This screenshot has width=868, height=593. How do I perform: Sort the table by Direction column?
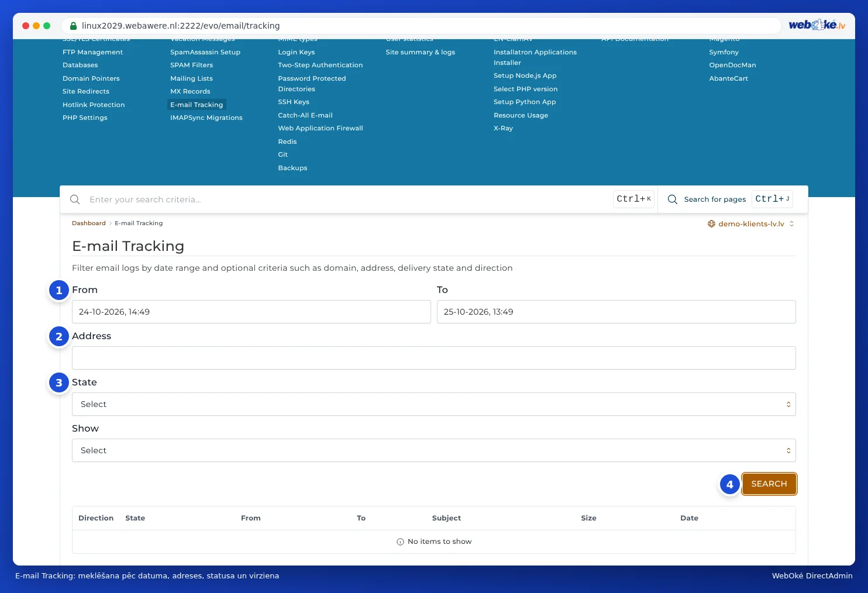tap(96, 518)
